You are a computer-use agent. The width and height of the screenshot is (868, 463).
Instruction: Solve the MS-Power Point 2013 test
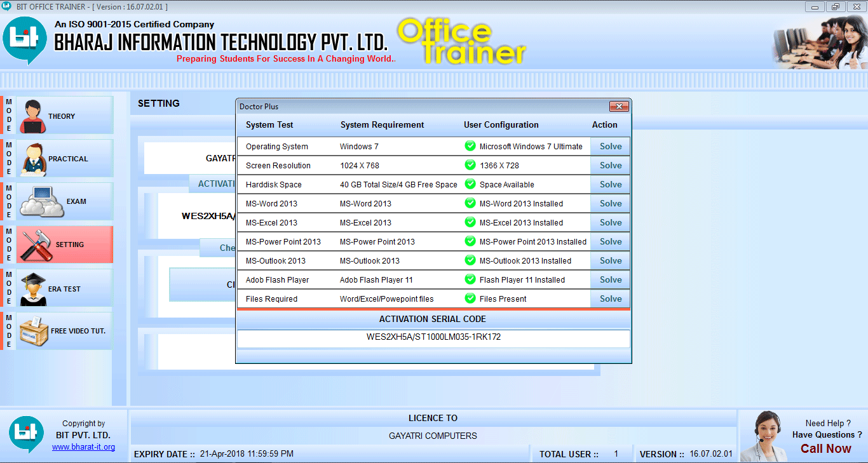click(x=611, y=241)
